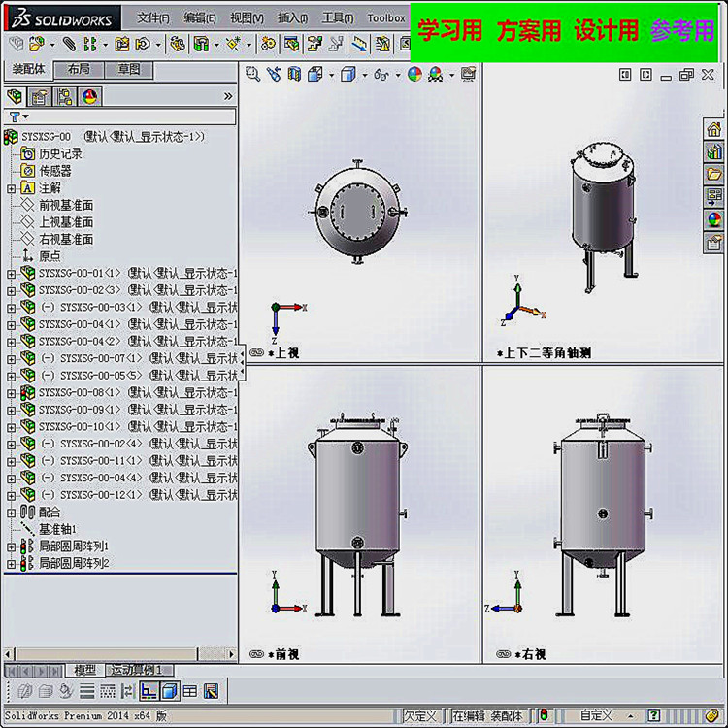Click the Exploded View icon
The height and width of the screenshot is (728, 728).
click(x=314, y=44)
